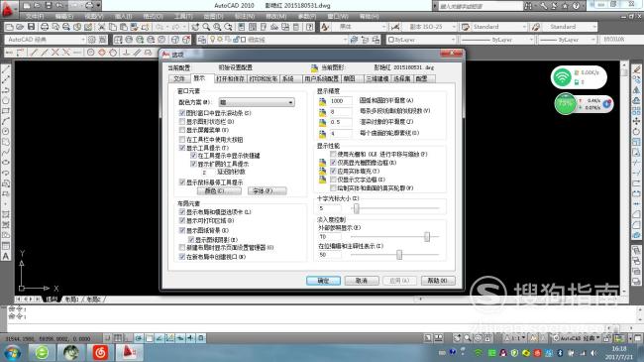
Task: Toggle 应用实体填充 checkbox
Action: point(333,171)
